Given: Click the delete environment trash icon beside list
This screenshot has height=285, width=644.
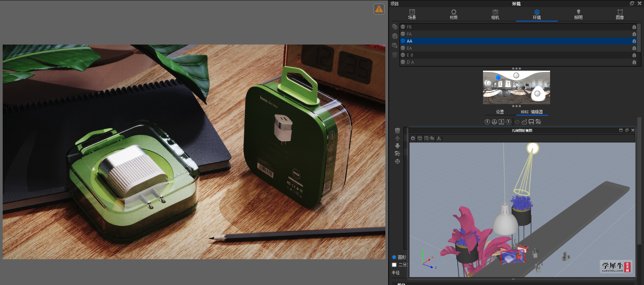Looking at the screenshot, I should point(395,55).
